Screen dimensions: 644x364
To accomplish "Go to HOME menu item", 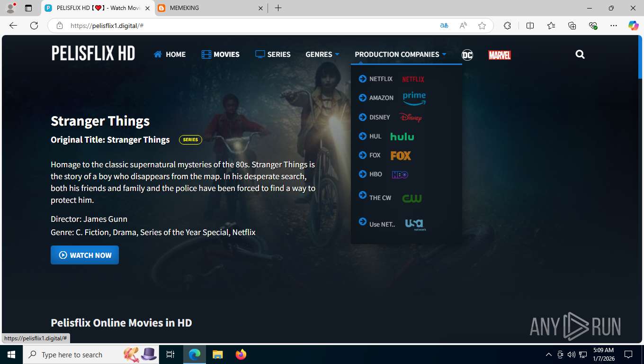I will [170, 55].
